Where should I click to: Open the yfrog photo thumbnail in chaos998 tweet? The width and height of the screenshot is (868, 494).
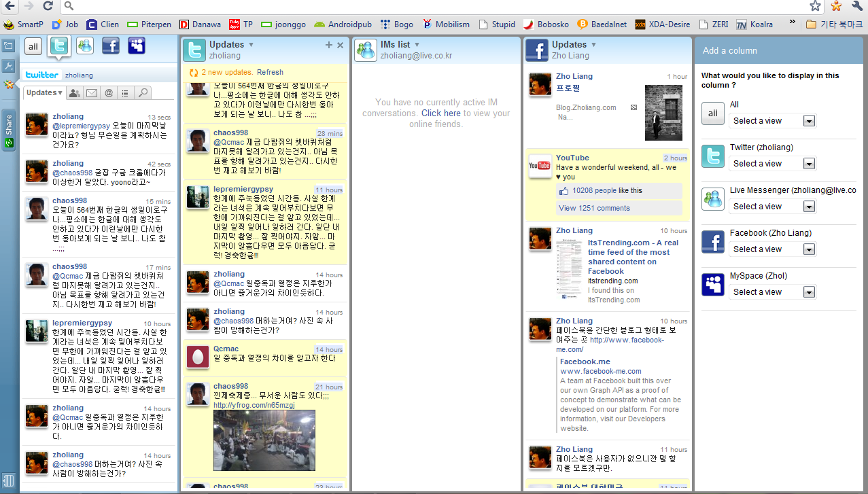click(264, 440)
